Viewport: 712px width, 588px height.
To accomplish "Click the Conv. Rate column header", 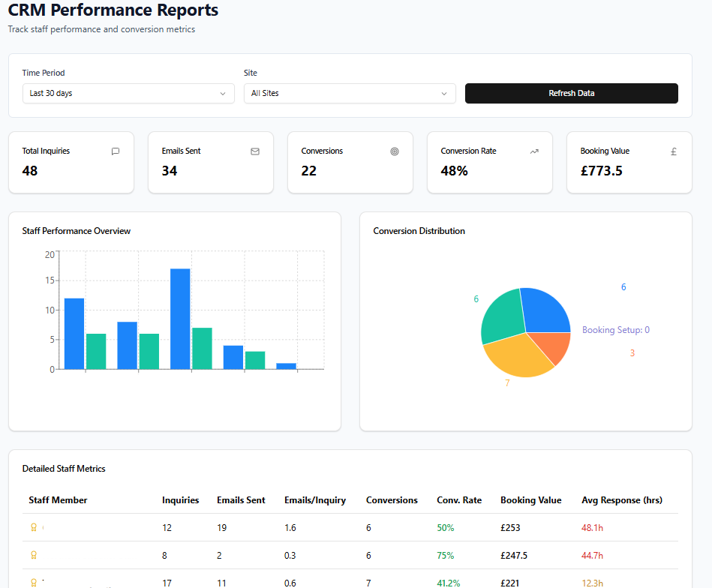I will 459,500.
